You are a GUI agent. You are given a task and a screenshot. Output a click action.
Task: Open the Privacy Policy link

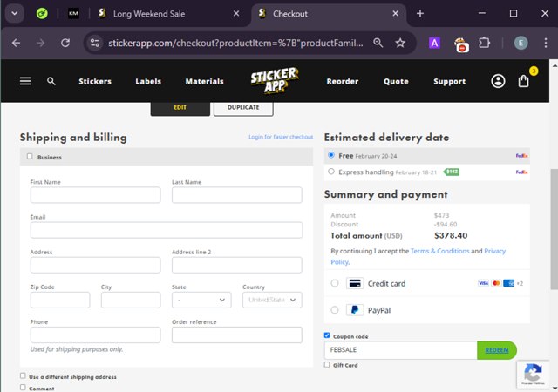click(x=494, y=251)
